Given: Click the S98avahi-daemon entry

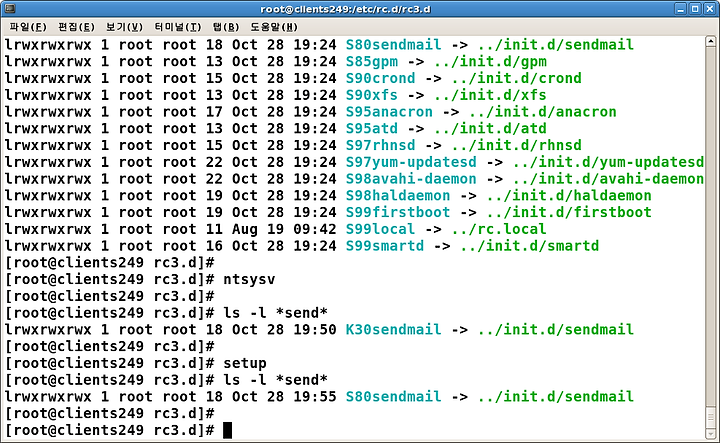Looking at the screenshot, I should (x=411, y=179).
